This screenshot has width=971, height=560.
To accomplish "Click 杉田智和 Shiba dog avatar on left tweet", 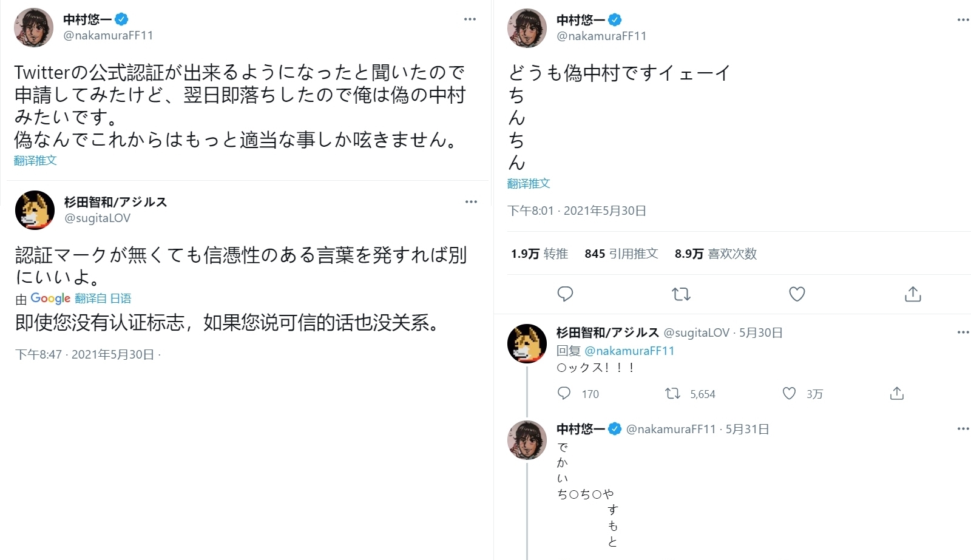I will pyautogui.click(x=35, y=210).
